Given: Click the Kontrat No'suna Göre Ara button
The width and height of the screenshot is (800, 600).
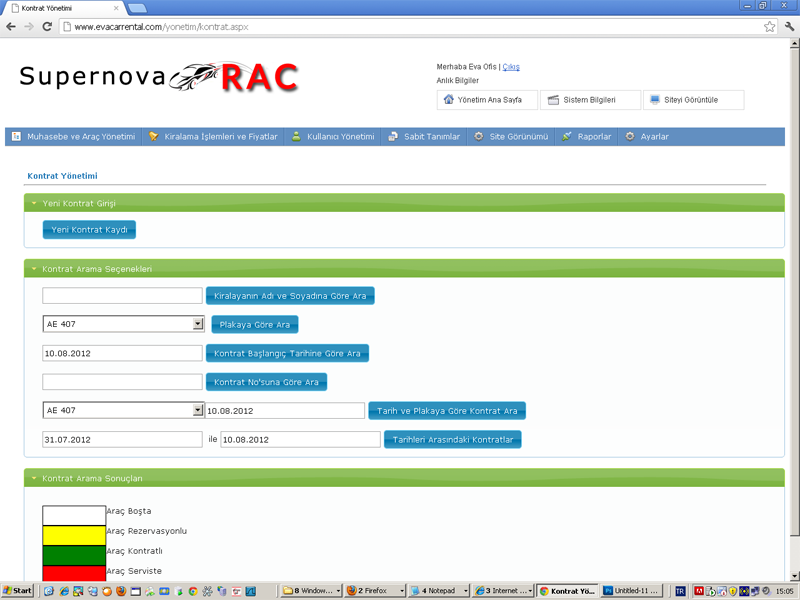Looking at the screenshot, I should tap(266, 382).
